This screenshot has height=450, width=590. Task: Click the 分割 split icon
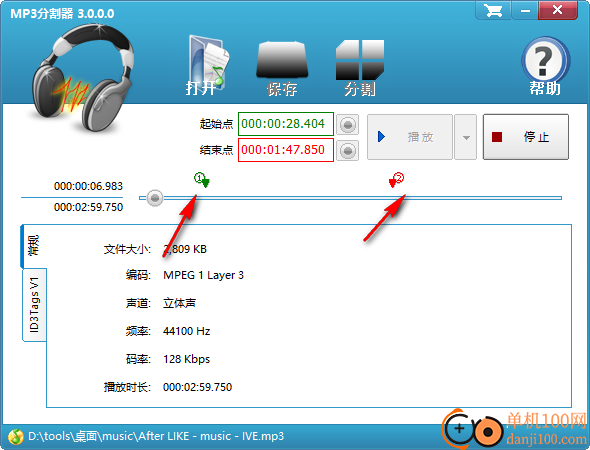coord(360,68)
